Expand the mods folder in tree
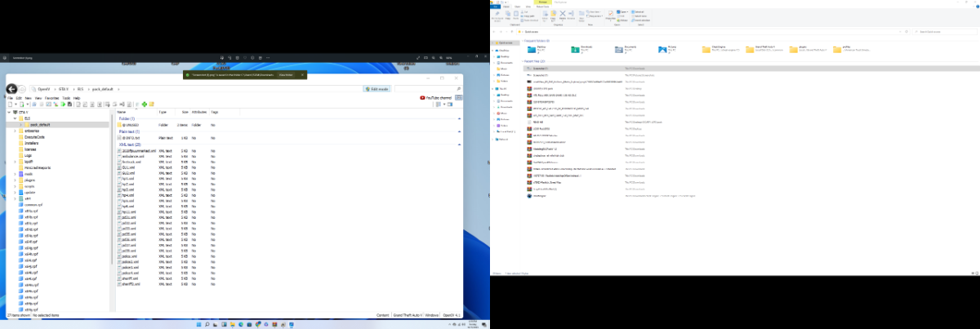The height and width of the screenshot is (329, 980). (15, 174)
